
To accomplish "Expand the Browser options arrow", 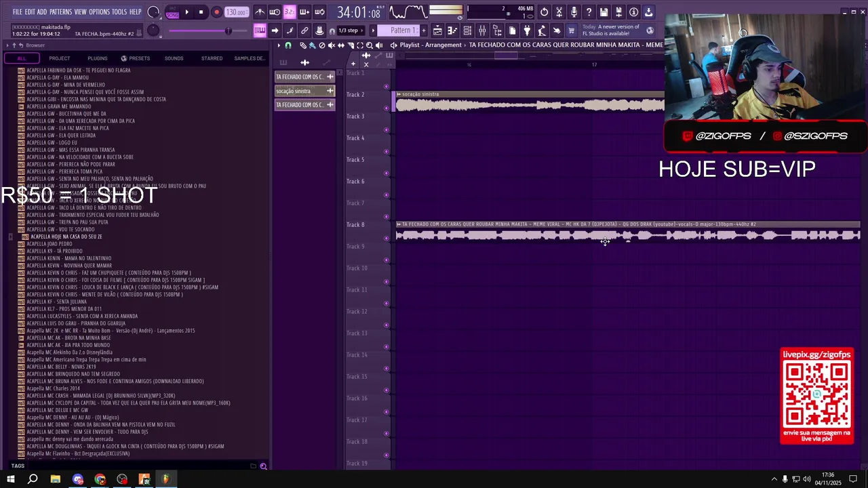I will click(7, 45).
